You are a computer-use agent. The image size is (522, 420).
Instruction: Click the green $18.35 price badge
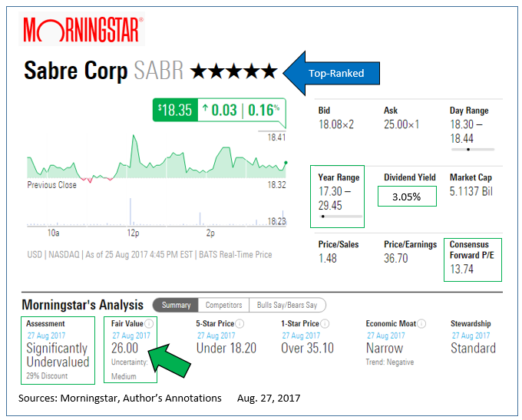tap(176, 110)
